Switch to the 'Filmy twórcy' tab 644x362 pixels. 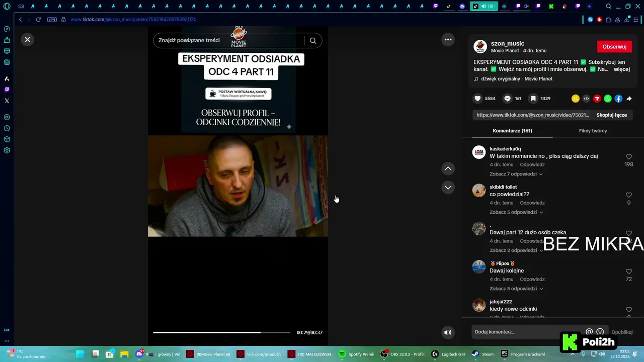pos(593,131)
